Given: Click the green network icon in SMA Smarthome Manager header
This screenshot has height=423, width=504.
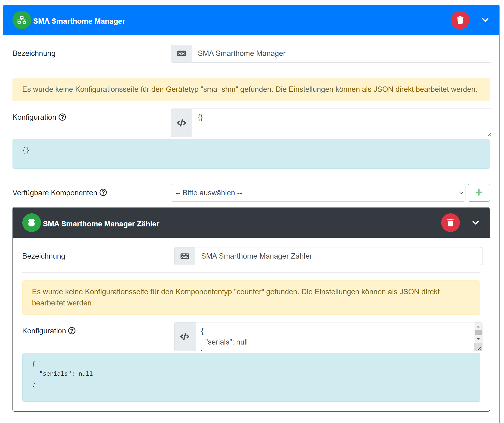Looking at the screenshot, I should click(x=22, y=20).
